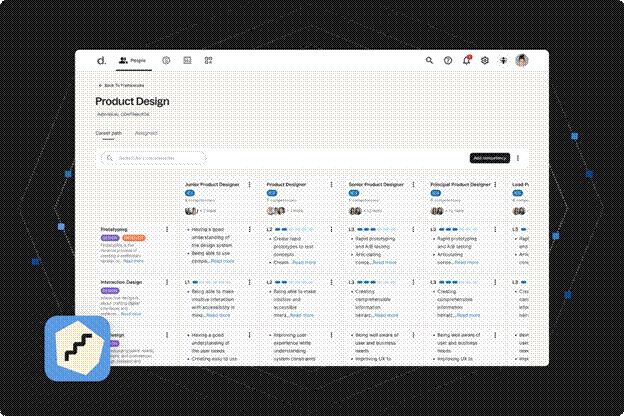624x416 pixels.
Task: Open the grid-plus apps nav icon
Action: pyautogui.click(x=208, y=61)
